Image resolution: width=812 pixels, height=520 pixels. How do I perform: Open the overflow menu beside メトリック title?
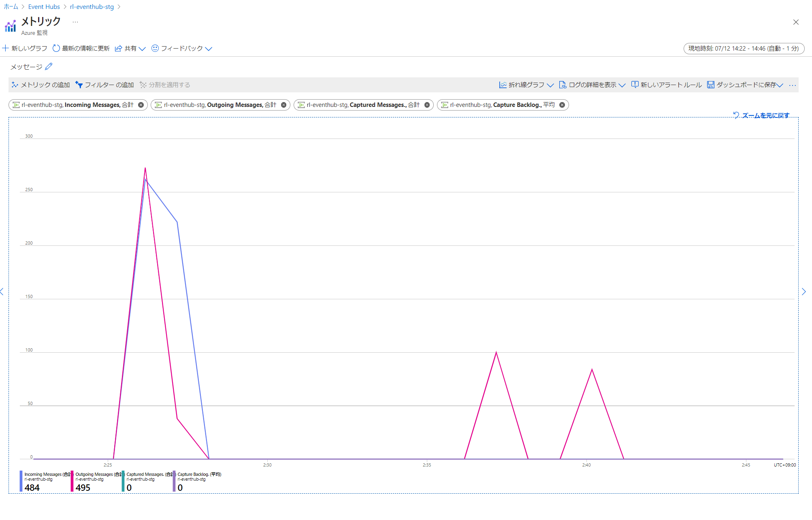coord(75,21)
